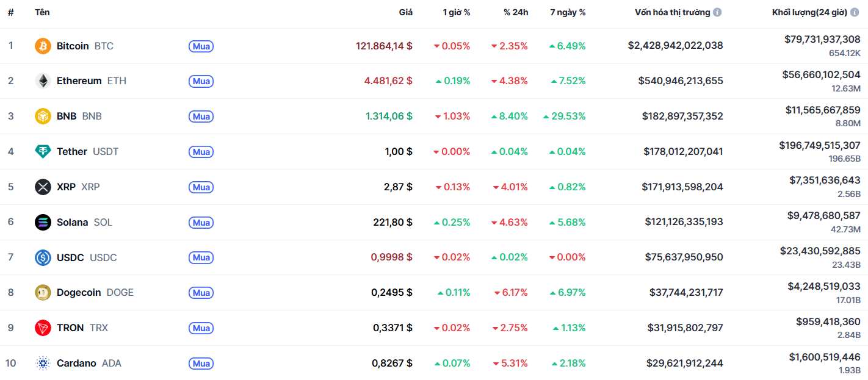Click BNB price 1.314,06 $
Screen dimensions: 868x380
click(389, 117)
